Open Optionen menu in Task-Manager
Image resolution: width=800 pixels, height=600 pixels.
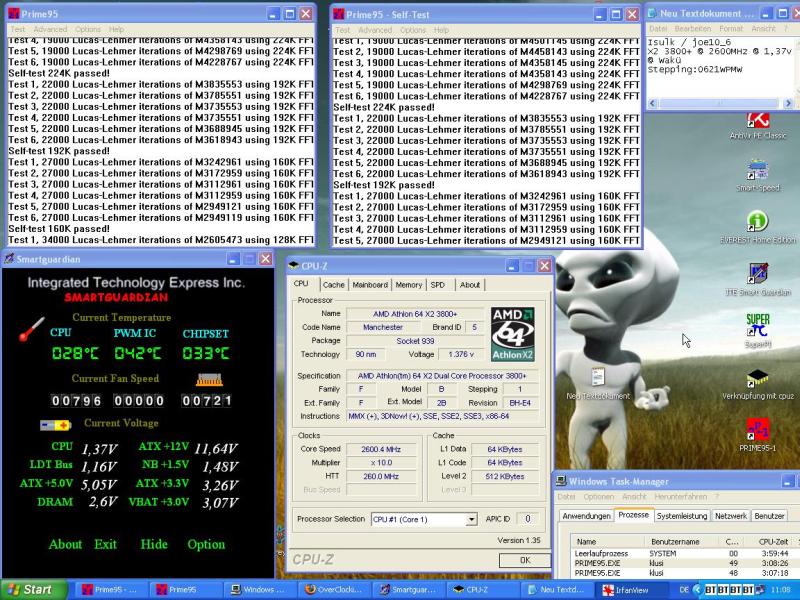(x=598, y=496)
